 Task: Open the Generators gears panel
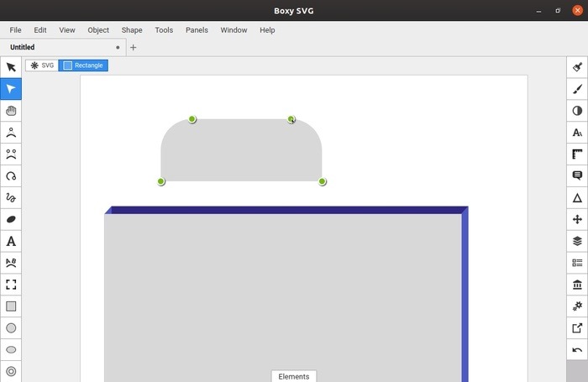tap(577, 306)
